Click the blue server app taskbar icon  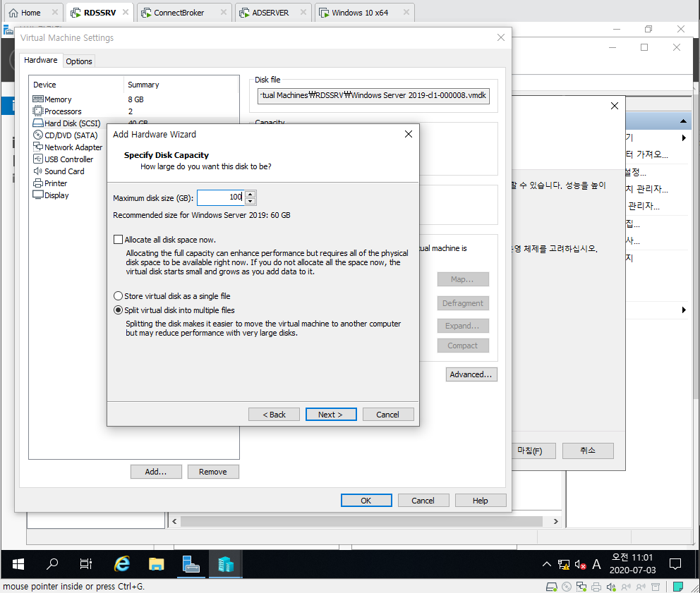click(225, 565)
